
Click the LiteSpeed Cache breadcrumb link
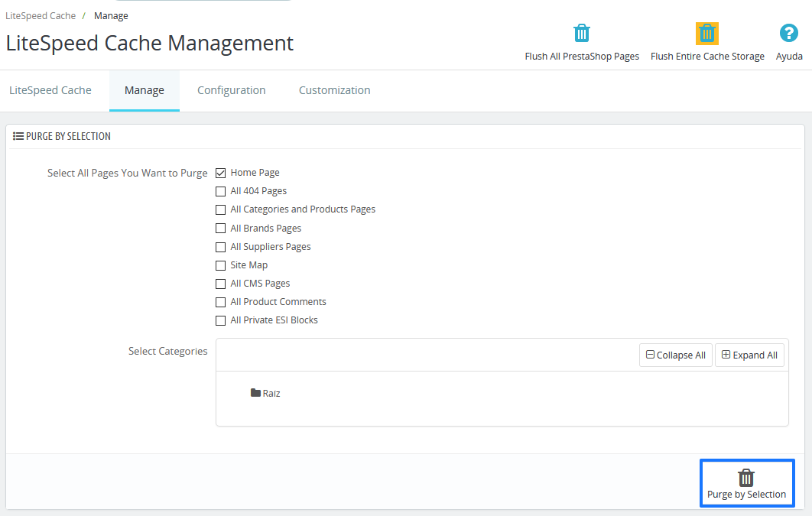[x=41, y=16]
